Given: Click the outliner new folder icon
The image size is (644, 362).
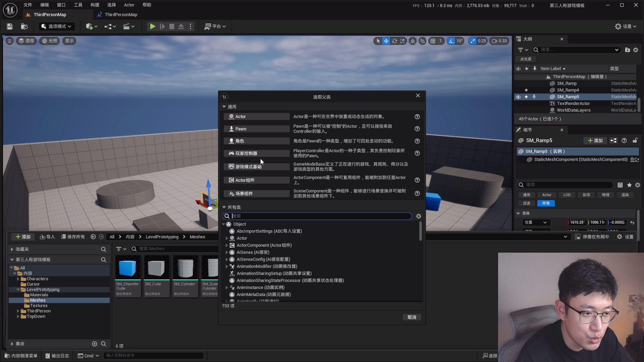Looking at the screenshot, I should pos(627,50).
